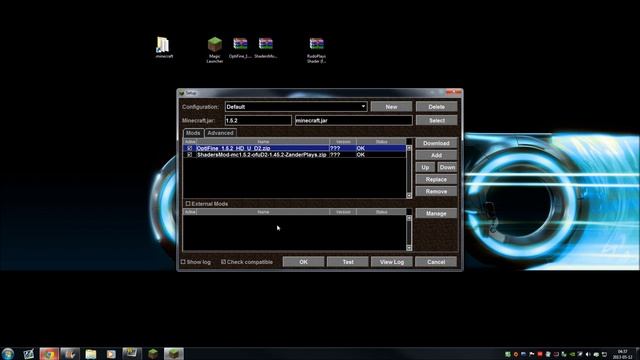
Task: Switch to the Mods tab
Action: (x=193, y=133)
